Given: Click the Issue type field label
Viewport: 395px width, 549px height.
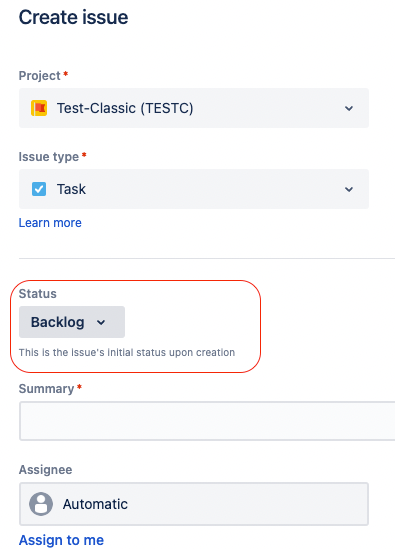Looking at the screenshot, I should (x=49, y=157).
